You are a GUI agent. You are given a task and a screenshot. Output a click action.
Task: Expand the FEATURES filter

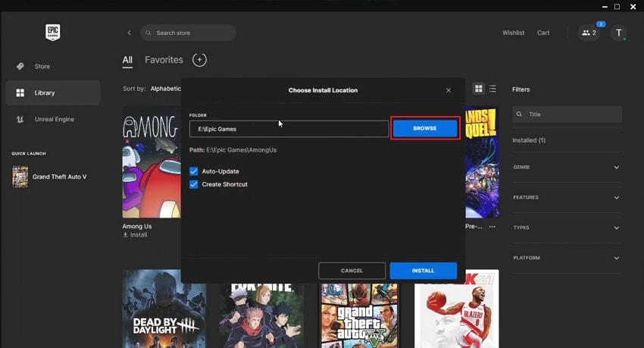pyautogui.click(x=567, y=198)
